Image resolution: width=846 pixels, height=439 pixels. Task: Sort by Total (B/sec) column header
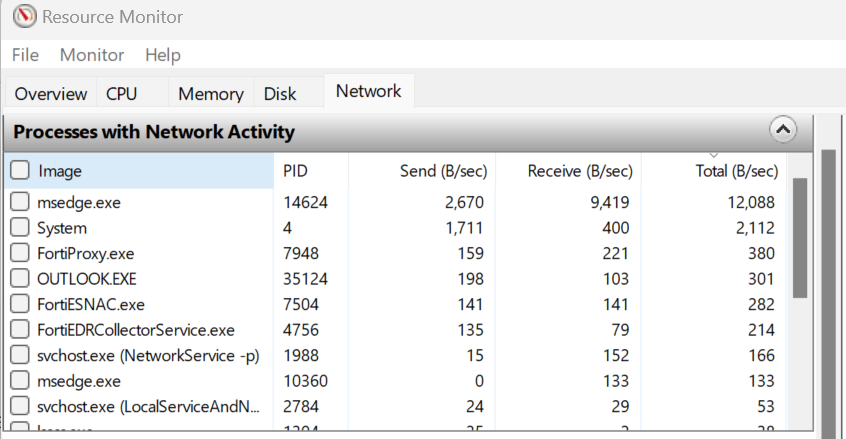point(736,171)
